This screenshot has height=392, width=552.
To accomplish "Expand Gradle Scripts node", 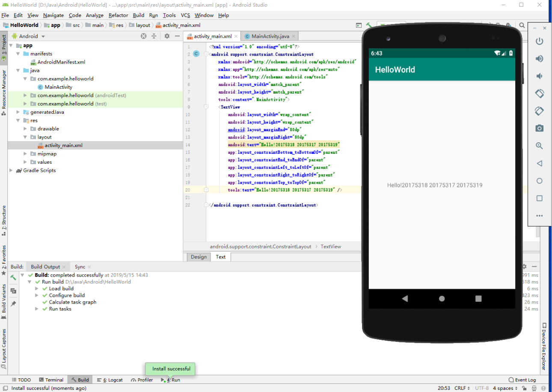I will click(11, 170).
